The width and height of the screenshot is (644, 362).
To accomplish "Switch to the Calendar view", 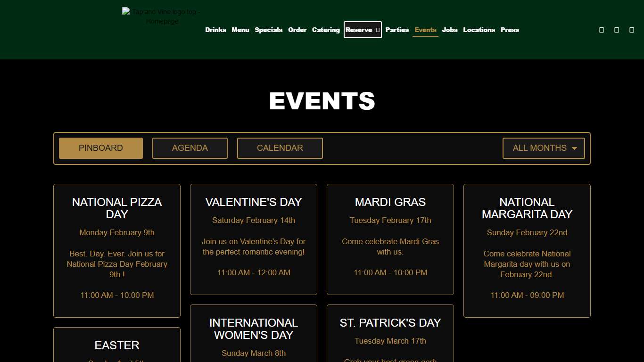I will click(280, 148).
